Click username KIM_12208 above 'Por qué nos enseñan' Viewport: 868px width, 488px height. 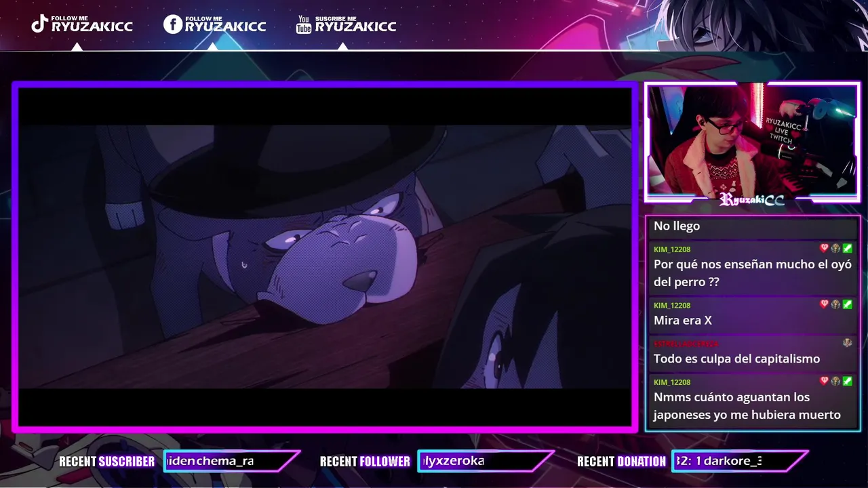pyautogui.click(x=672, y=249)
